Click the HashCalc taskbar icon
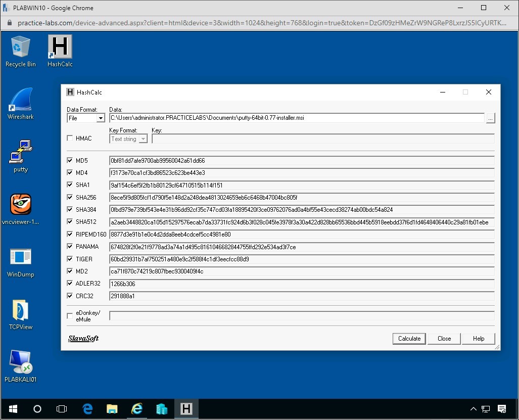The height and width of the screenshot is (420, 519). click(x=186, y=409)
